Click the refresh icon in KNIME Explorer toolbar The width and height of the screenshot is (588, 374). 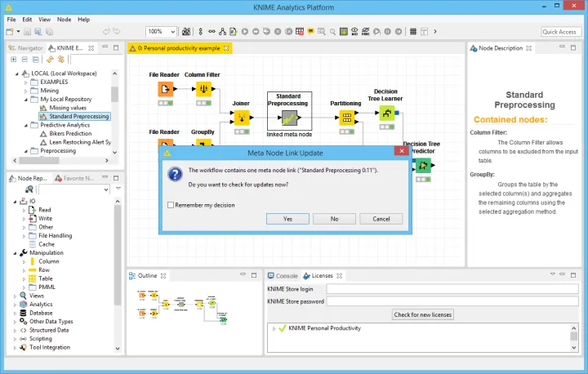coord(50,60)
